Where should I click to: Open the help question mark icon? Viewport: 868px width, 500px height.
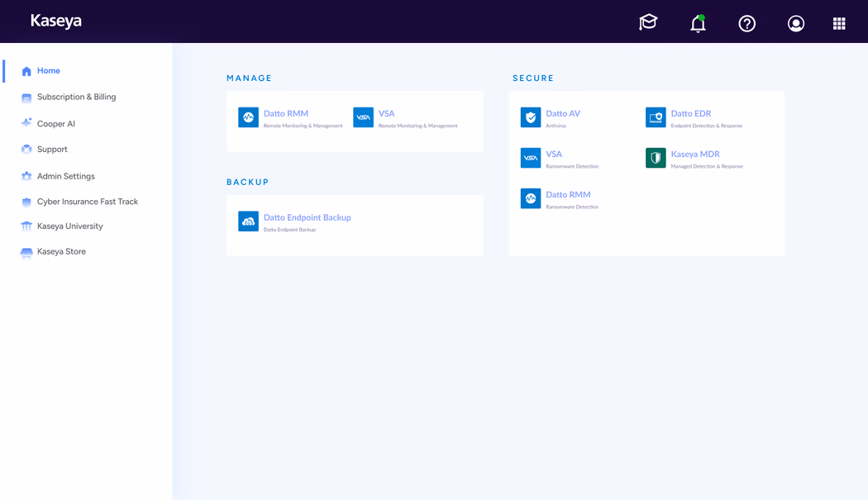[746, 23]
